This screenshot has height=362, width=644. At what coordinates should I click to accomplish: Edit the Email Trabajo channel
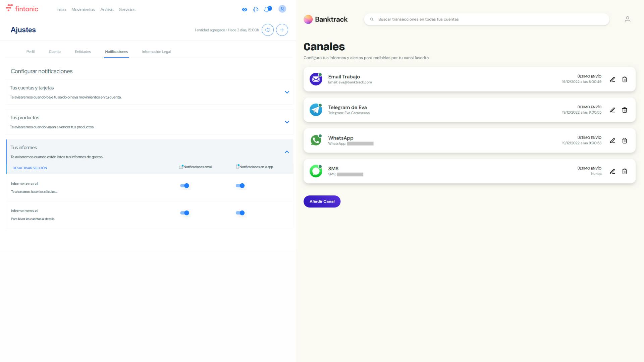click(x=612, y=79)
